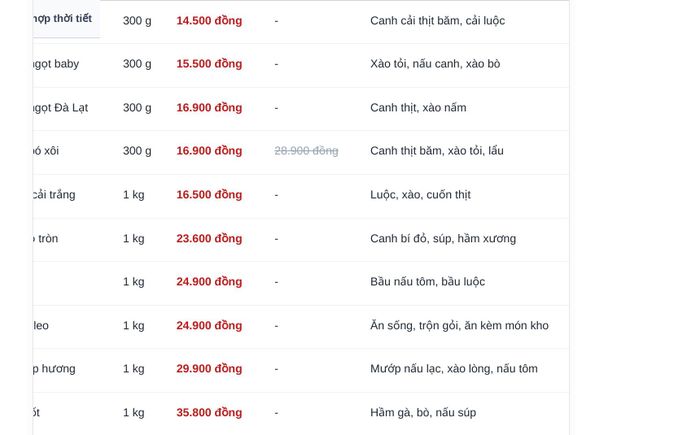Image resolution: width=700 pixels, height=435 pixels.
Task: Select the 15.500 đồng price cell
Action: pyautogui.click(x=209, y=64)
